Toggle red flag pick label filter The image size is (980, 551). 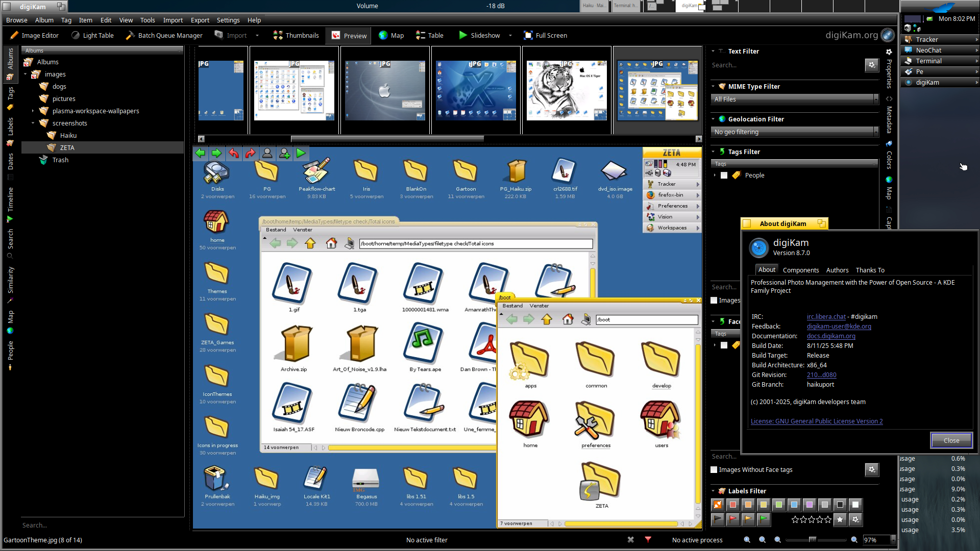733,519
